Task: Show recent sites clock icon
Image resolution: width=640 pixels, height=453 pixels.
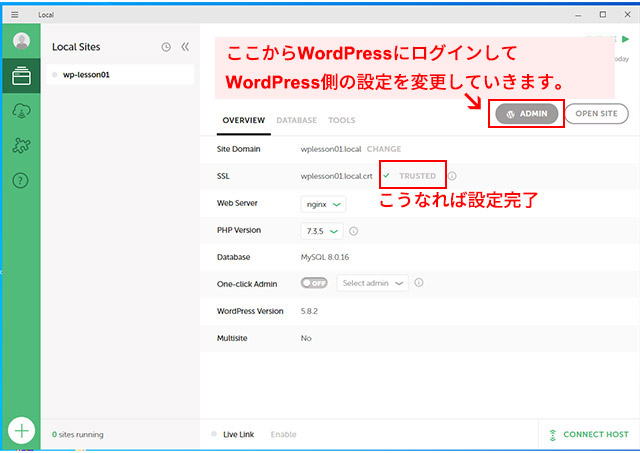Action: coord(166,47)
